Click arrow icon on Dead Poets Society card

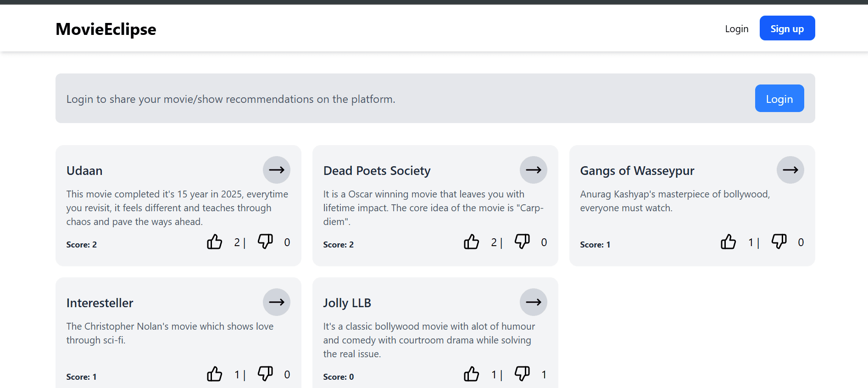tap(533, 170)
